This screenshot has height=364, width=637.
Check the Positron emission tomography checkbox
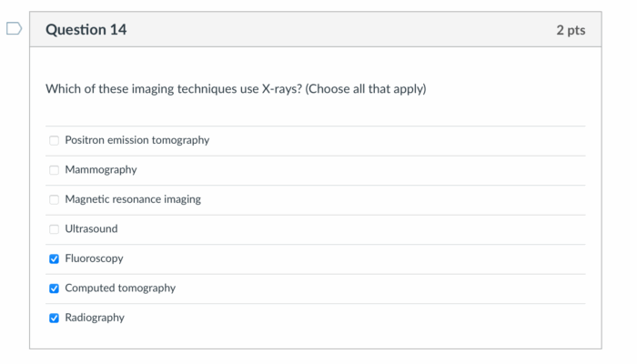(x=54, y=140)
